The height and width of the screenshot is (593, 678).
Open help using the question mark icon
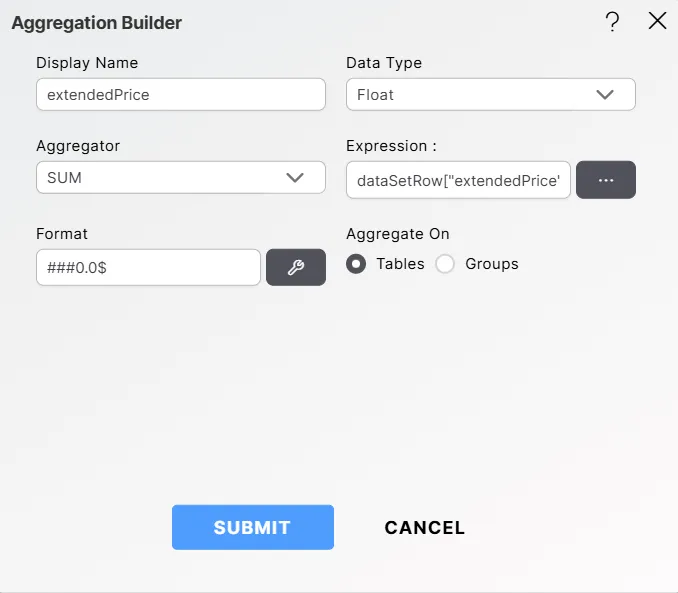click(613, 22)
